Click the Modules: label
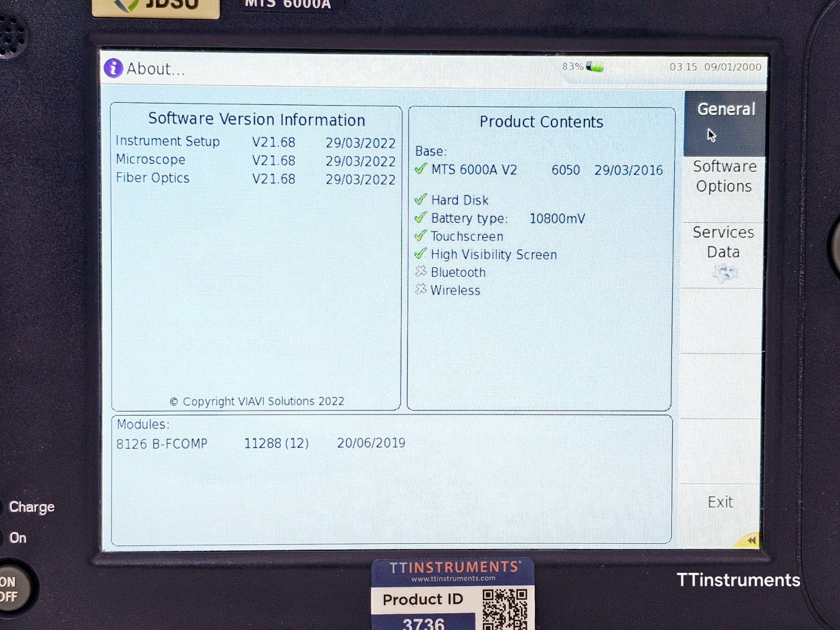Image resolution: width=840 pixels, height=630 pixels. (x=143, y=424)
